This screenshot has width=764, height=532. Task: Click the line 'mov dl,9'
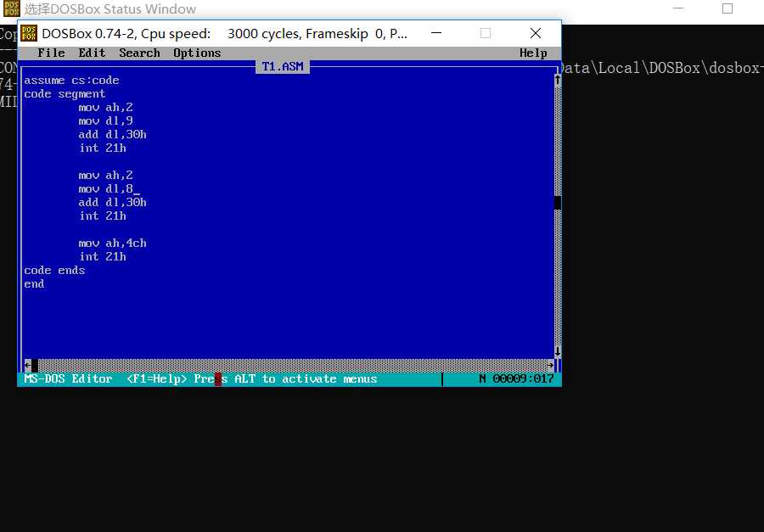106,120
